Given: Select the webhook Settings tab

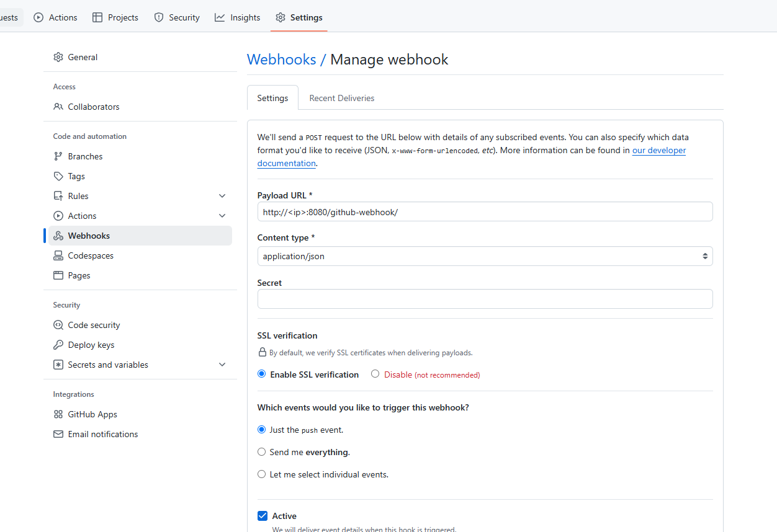Looking at the screenshot, I should 272,98.
